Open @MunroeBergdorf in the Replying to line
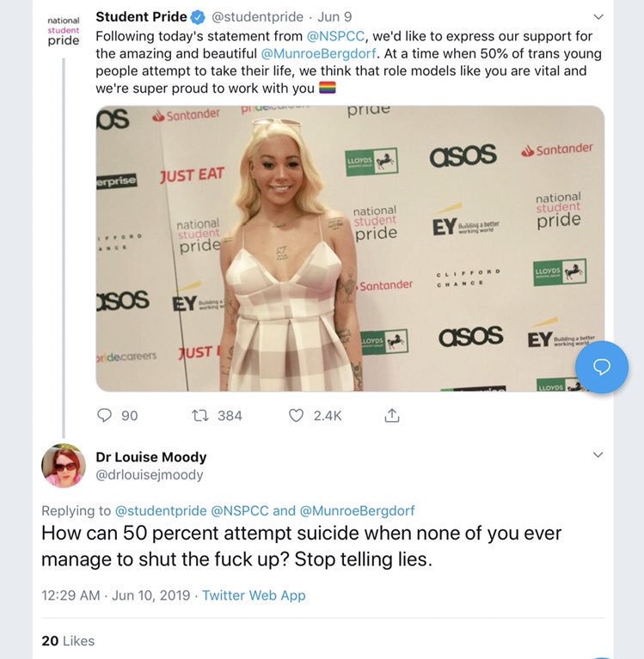 point(357,510)
